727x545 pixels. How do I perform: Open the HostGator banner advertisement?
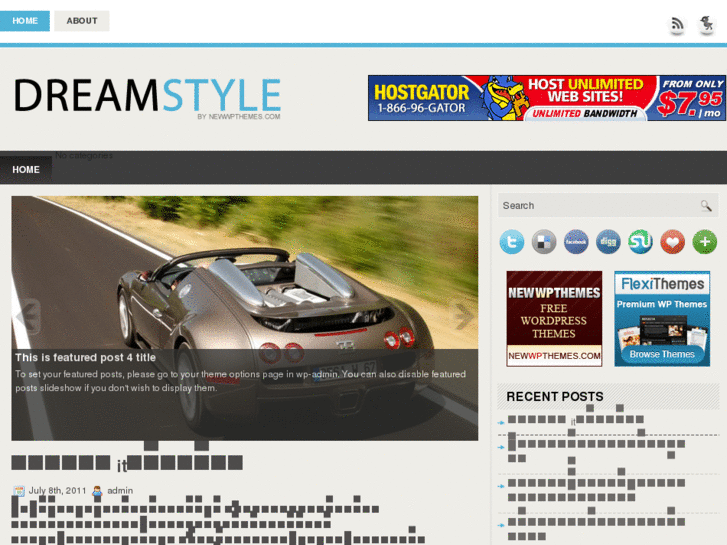tap(547, 98)
